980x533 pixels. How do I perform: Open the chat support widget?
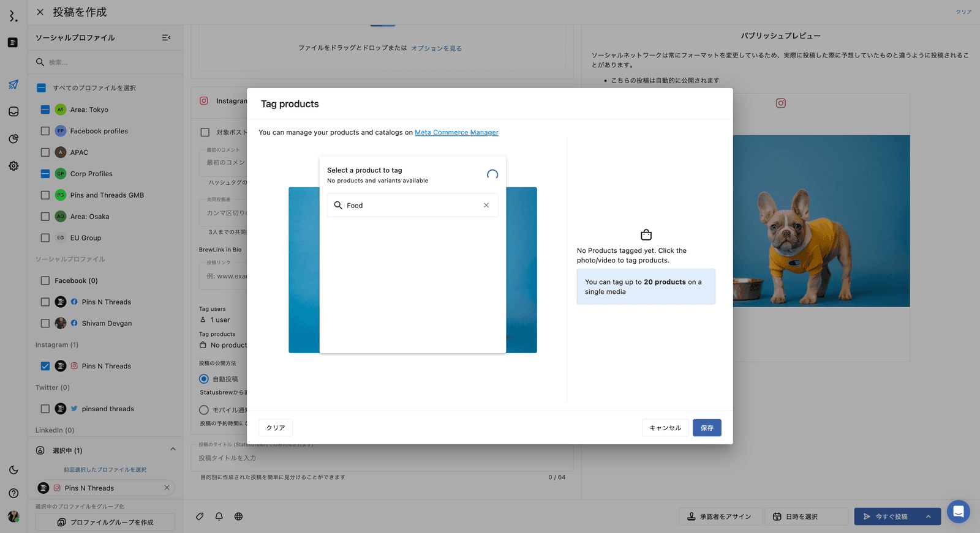coord(958,512)
